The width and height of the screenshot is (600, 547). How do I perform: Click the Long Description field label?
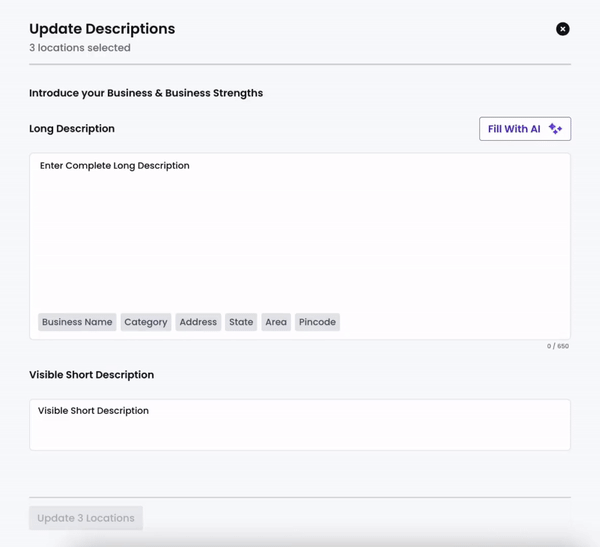click(72, 129)
